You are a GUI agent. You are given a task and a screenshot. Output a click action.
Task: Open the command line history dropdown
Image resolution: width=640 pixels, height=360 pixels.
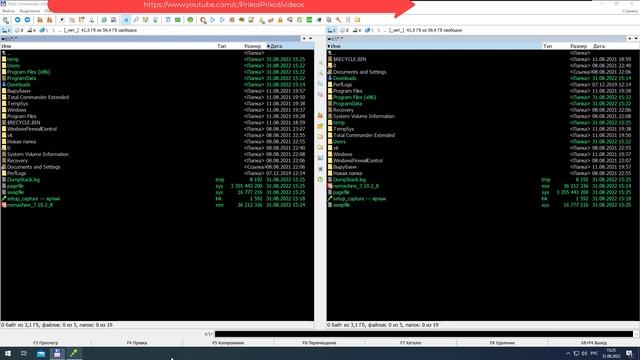pyautogui.click(x=636, y=334)
